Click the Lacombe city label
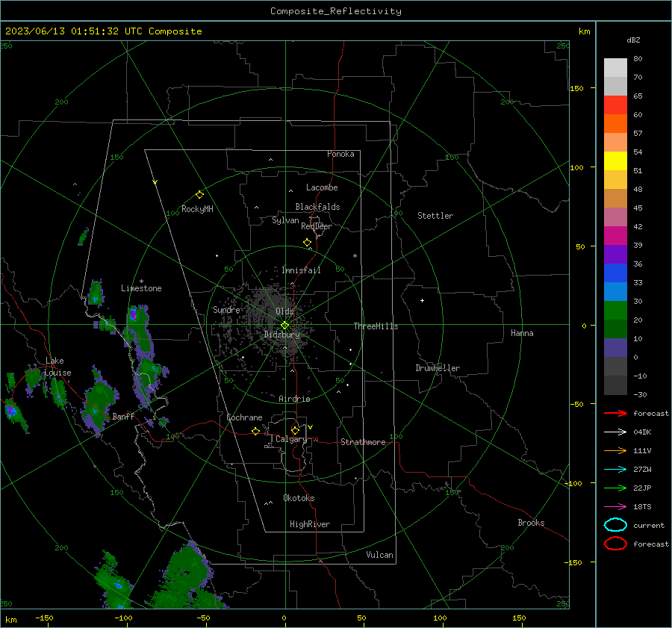This screenshot has height=628, width=672. click(322, 187)
